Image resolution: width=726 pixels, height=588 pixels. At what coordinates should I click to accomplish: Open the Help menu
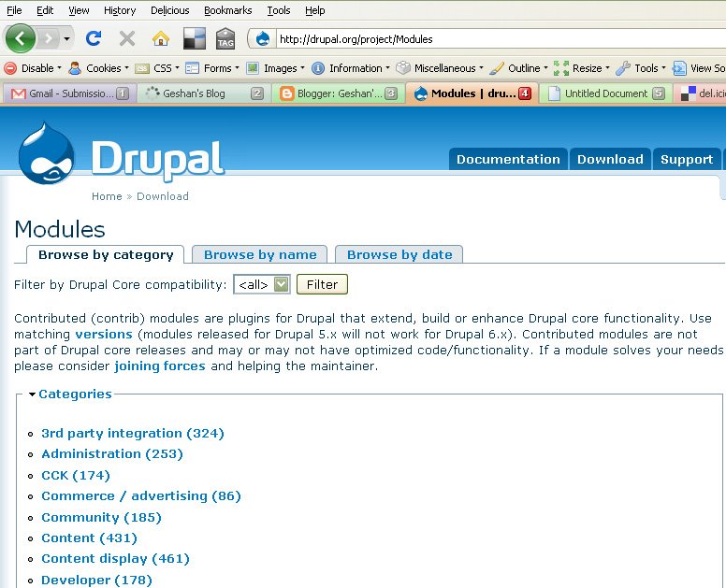pos(315,10)
